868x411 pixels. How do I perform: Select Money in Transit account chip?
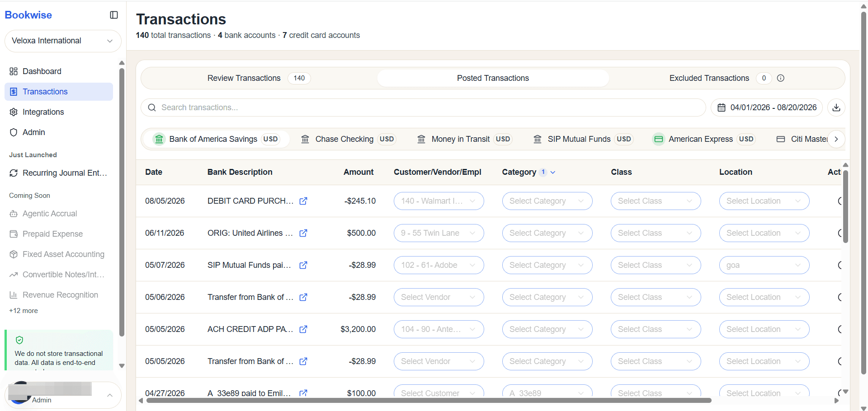(x=464, y=139)
